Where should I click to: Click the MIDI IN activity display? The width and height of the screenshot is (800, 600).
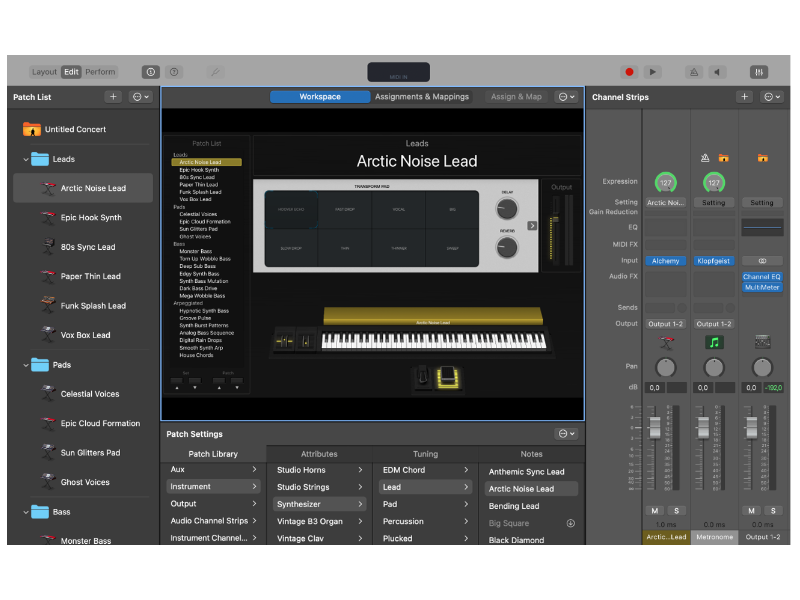(398, 72)
